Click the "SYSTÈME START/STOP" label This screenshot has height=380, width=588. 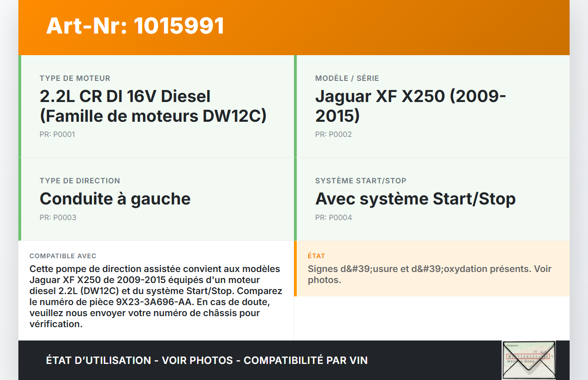pyautogui.click(x=361, y=181)
